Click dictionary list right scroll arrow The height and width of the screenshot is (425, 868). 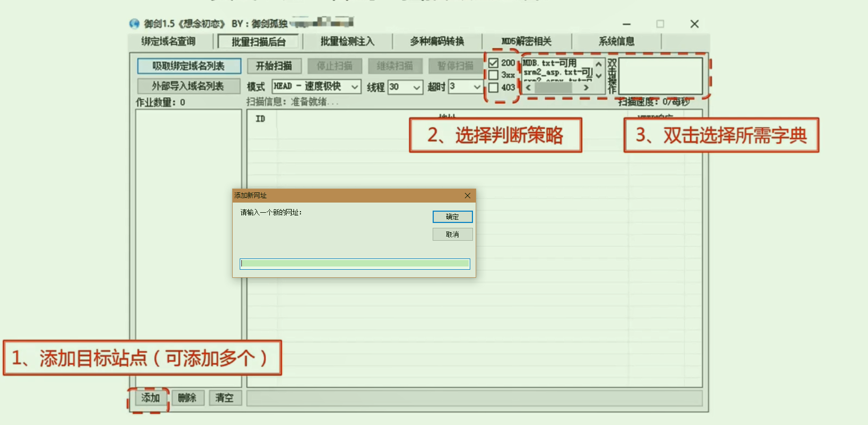click(586, 88)
